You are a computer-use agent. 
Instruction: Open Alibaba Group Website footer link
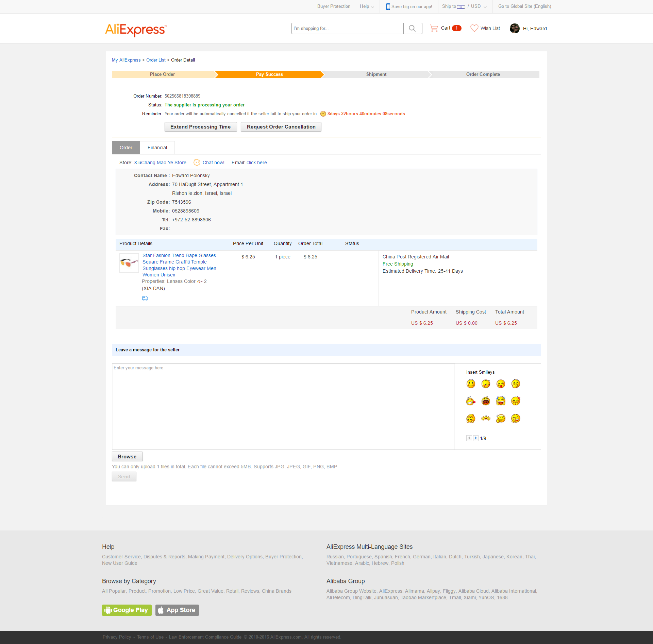pos(351,591)
